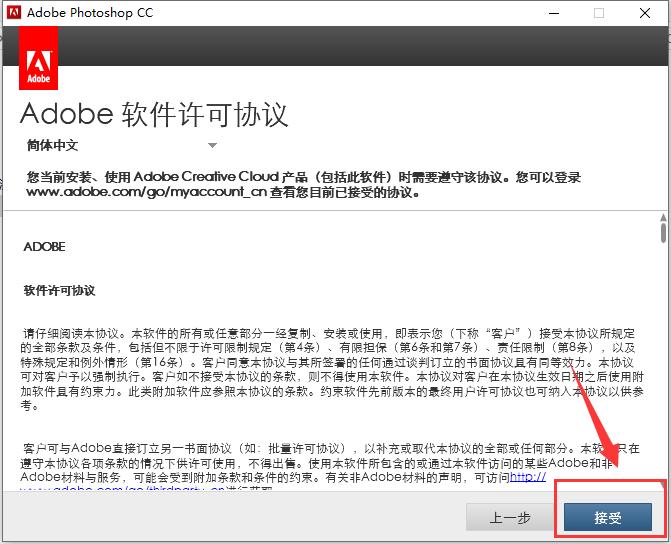Click the Adobe Photoshop CC title bar icon
Image resolution: width=671 pixels, height=544 pixels.
[14, 12]
